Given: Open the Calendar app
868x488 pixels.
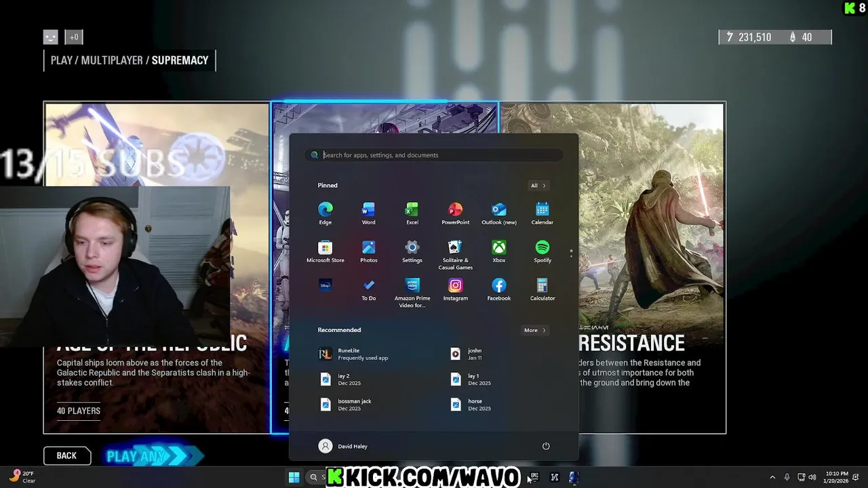Looking at the screenshot, I should click(542, 213).
